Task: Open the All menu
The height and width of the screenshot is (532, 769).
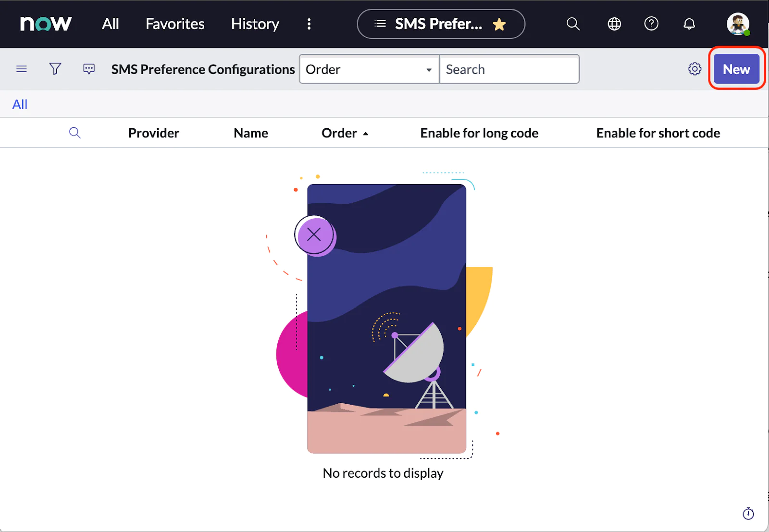Action: (x=111, y=24)
